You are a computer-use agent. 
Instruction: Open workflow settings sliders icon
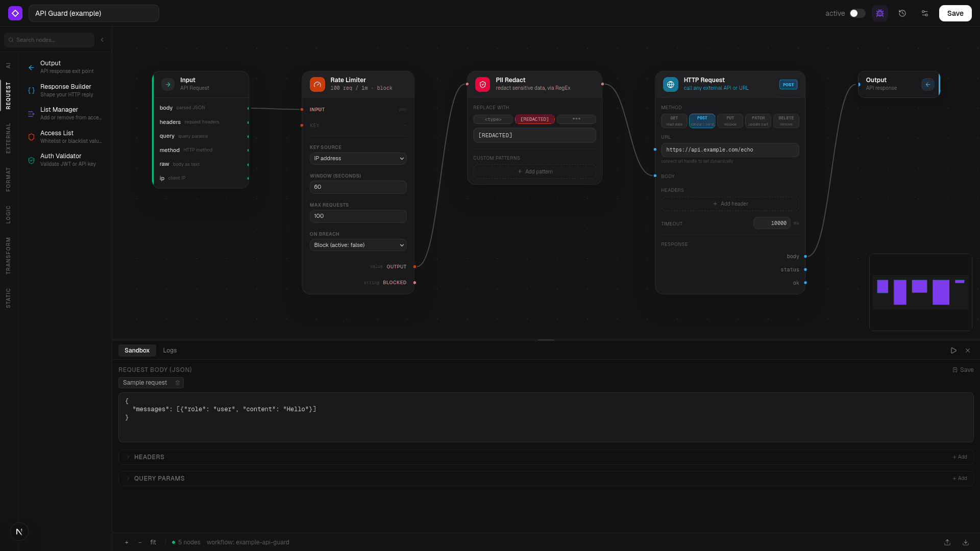tap(925, 13)
